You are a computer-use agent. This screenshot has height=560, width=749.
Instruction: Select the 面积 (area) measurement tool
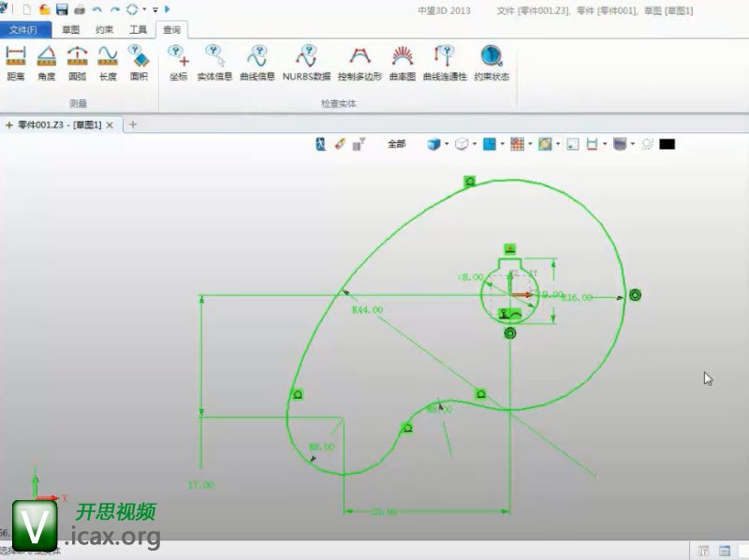point(139,63)
